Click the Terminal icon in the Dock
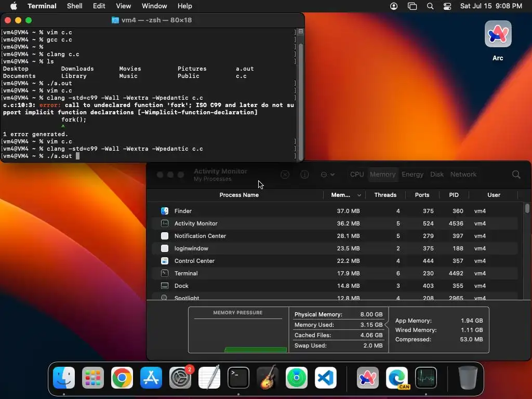The width and height of the screenshot is (532, 399). tap(238, 378)
